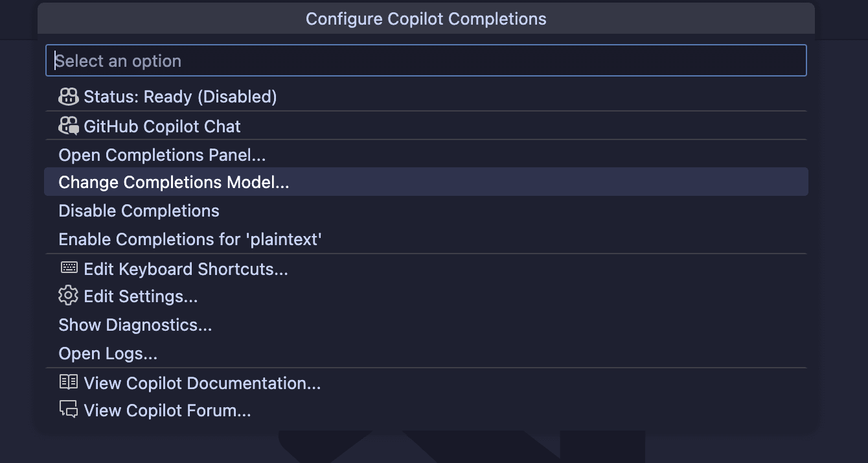Click the book icon for Copilot Documentation
Screen dimensions: 868x463
coord(69,383)
